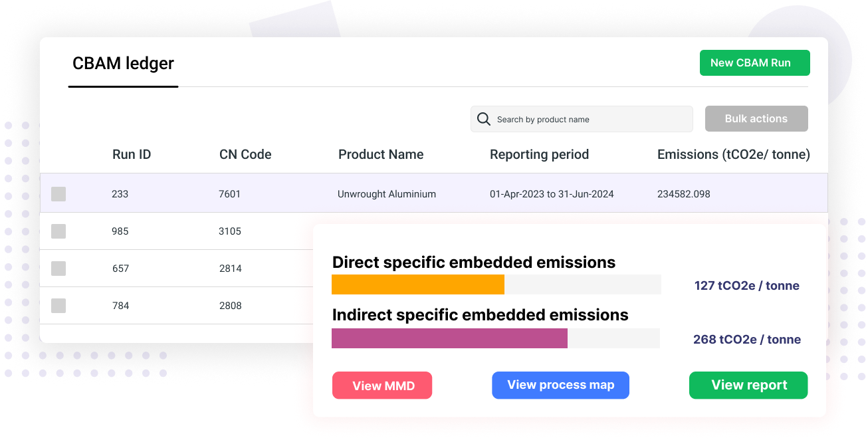Open the process map view
868x440 pixels.
click(x=560, y=385)
